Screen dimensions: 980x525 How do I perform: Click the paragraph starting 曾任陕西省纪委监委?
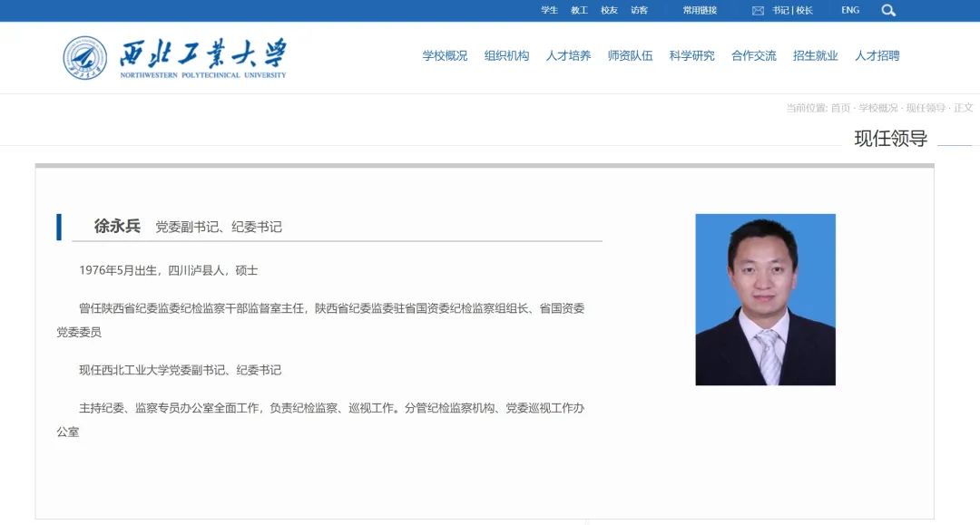(320, 320)
